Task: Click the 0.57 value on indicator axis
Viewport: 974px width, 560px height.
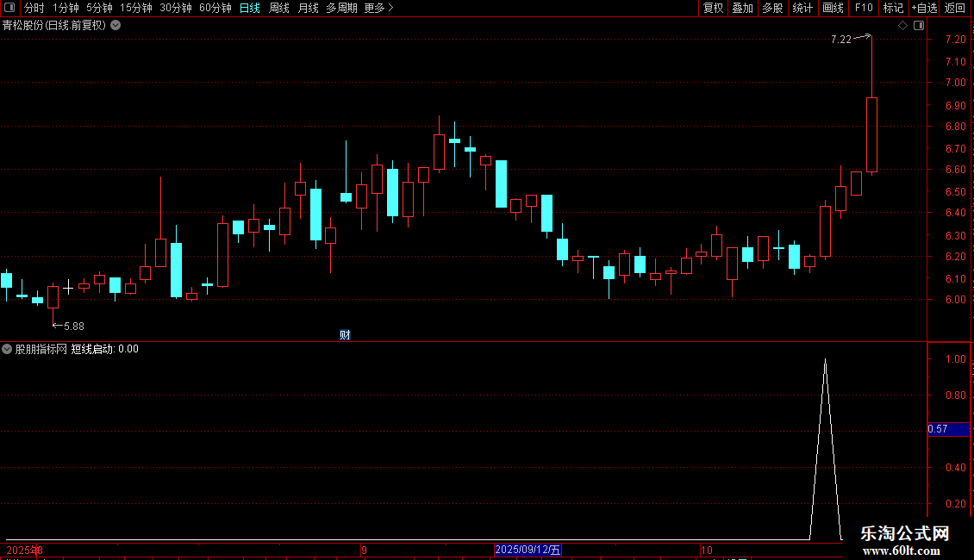Action: (938, 429)
